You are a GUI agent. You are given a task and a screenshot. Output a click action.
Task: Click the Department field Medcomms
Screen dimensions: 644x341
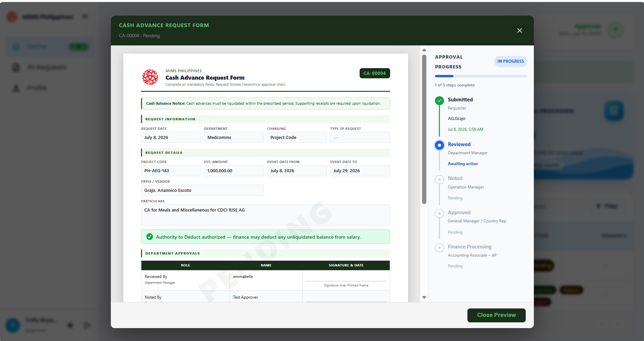tap(234, 137)
